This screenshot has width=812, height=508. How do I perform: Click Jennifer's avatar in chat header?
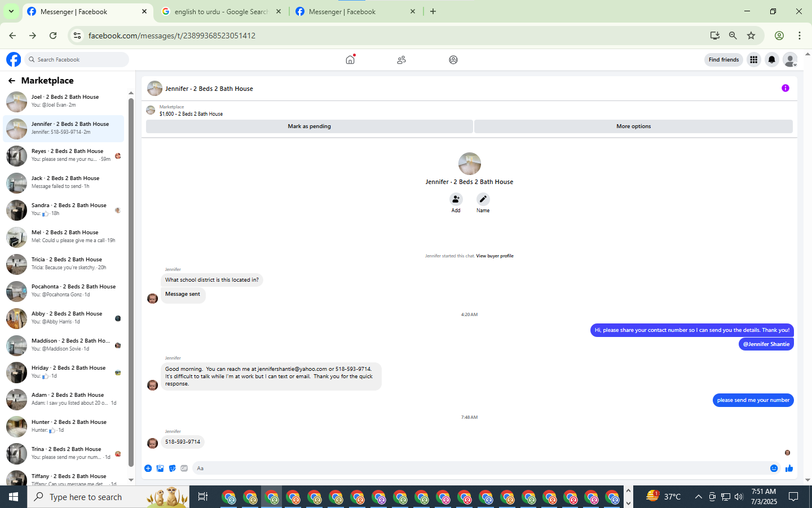click(155, 89)
